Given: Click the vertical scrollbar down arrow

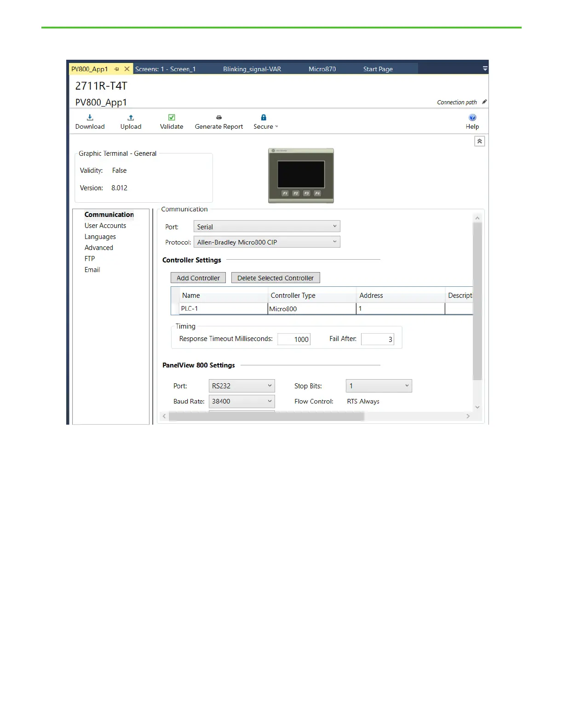Looking at the screenshot, I should click(477, 407).
